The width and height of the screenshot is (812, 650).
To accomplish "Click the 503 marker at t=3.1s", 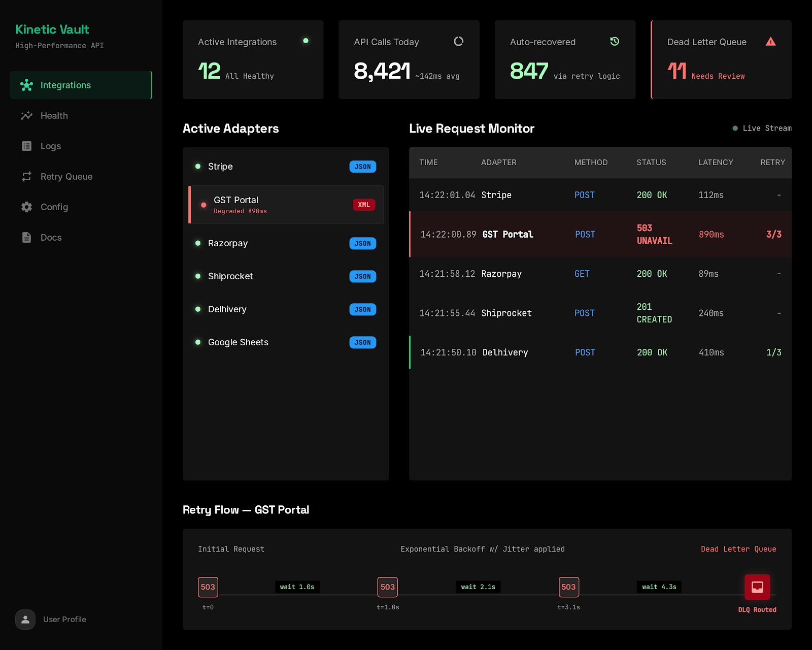I will click(569, 587).
